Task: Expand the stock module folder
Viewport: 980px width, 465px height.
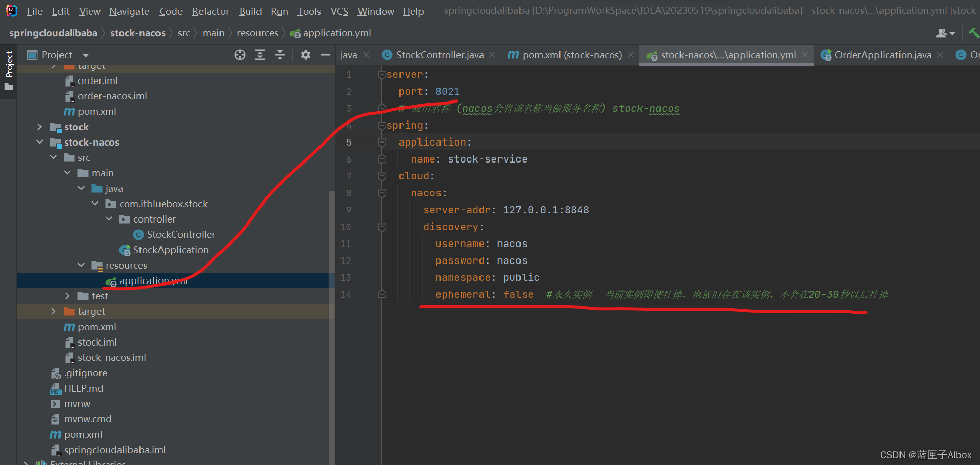Action: 40,127
